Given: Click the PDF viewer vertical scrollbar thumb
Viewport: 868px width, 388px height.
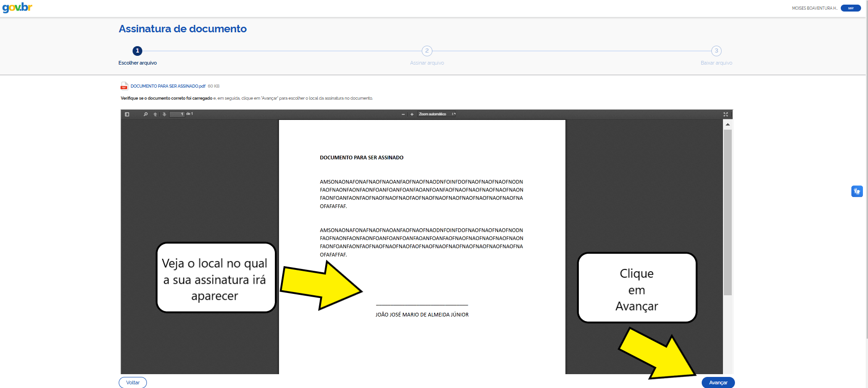Looking at the screenshot, I should coord(728,212).
